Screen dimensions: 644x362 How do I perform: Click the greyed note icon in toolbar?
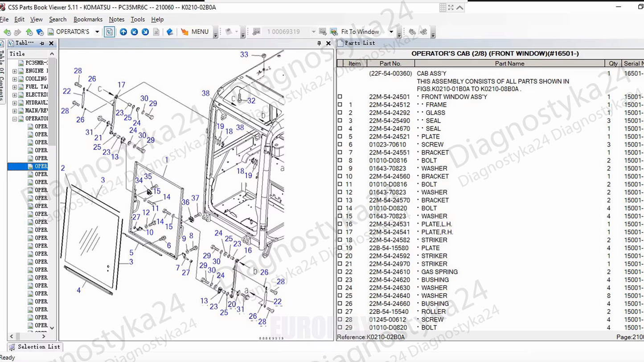click(229, 32)
